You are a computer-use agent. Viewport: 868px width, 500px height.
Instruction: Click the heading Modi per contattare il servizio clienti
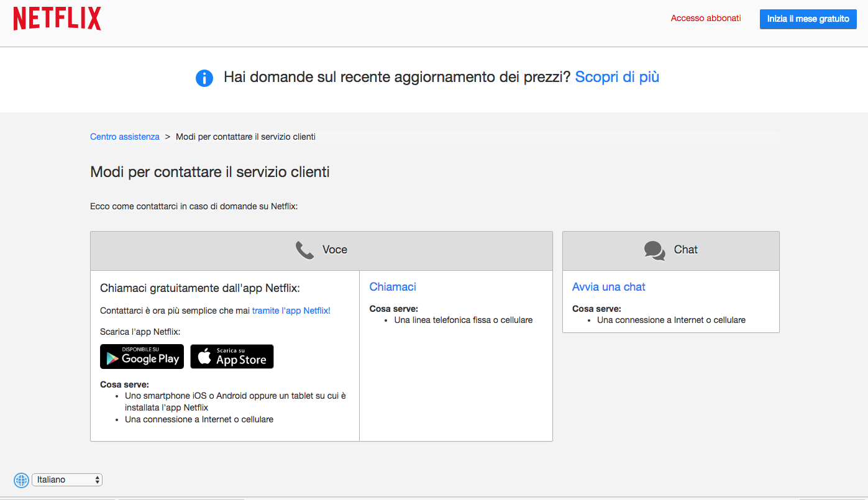tap(210, 172)
